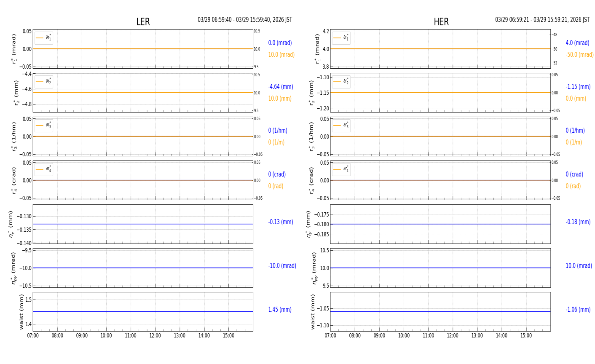
Task: Click the blue 4.0 (mrad) value in HER
Action: click(x=577, y=43)
